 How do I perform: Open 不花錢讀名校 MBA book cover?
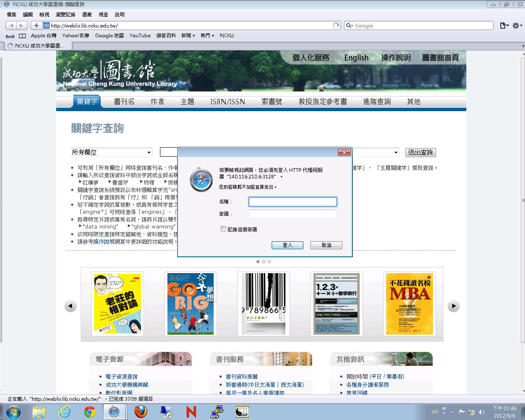coord(409,304)
